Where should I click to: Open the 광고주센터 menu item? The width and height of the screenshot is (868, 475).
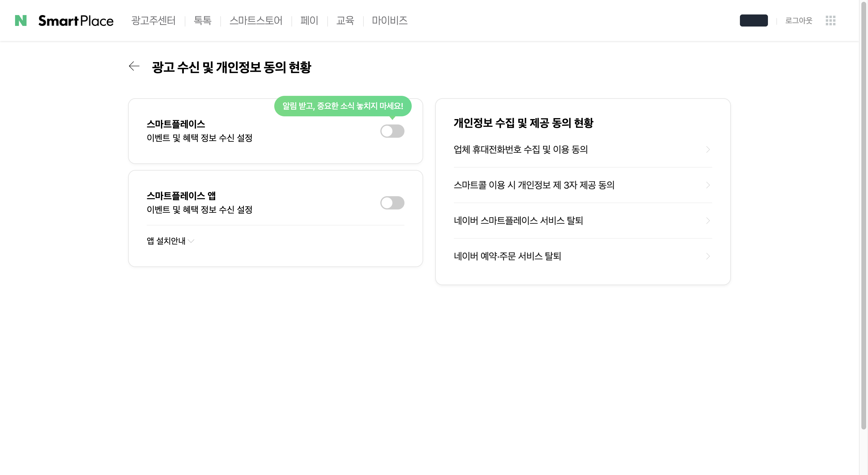pyautogui.click(x=153, y=20)
